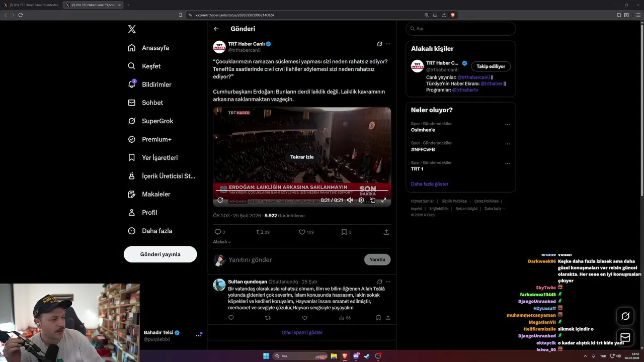Image resolution: width=644 pixels, height=362 pixels.
Task: Click the Brave shield icon in address bar
Action: coord(453,15)
